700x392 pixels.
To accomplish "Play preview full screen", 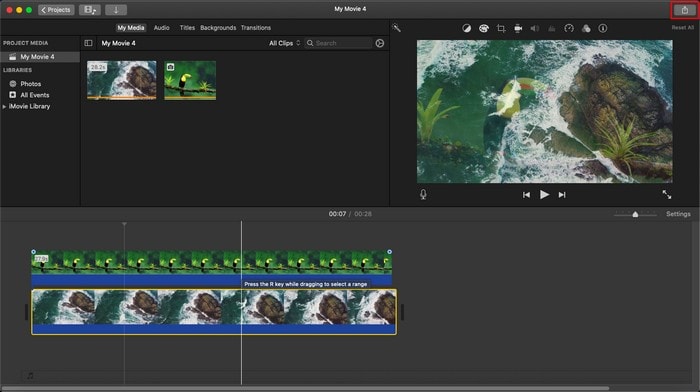I will (667, 194).
